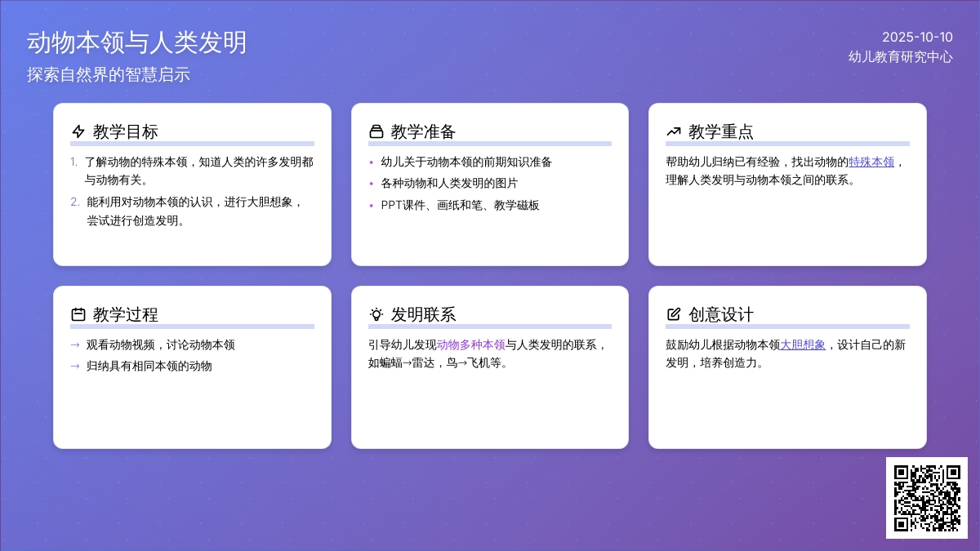Click the lightbulb icon beside 发明联系

pyautogui.click(x=376, y=314)
